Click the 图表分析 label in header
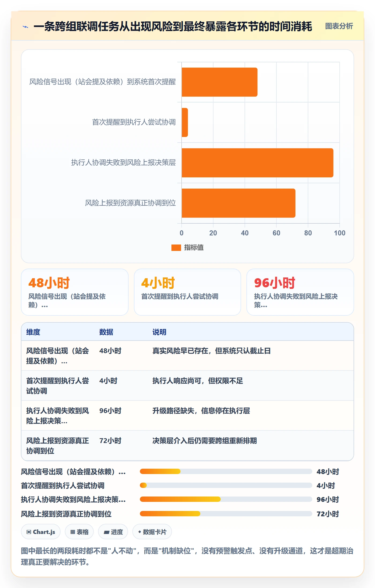375x588 pixels. [339, 26]
